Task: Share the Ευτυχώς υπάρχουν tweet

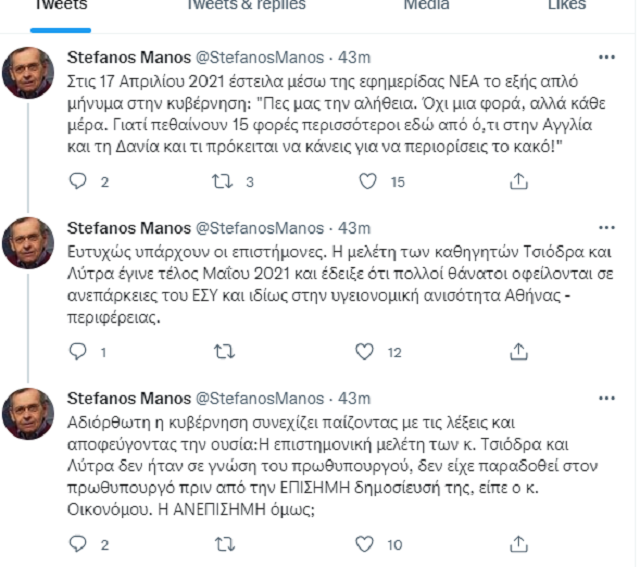Action: (x=518, y=351)
